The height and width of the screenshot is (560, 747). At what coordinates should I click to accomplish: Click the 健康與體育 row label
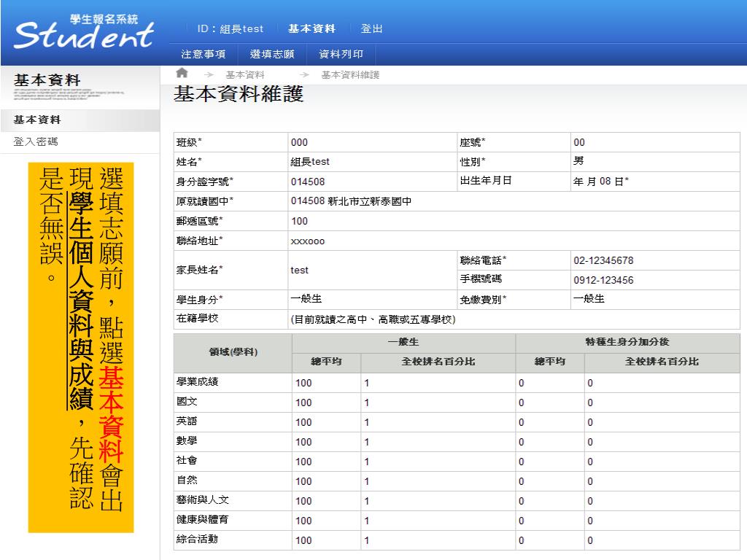coord(203,519)
